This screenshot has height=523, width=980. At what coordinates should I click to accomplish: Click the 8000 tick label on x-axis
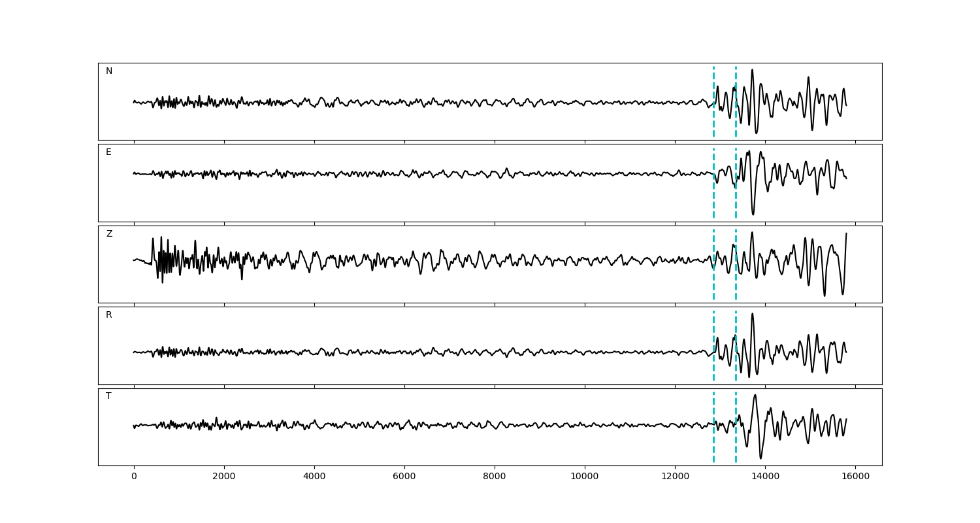tap(495, 477)
